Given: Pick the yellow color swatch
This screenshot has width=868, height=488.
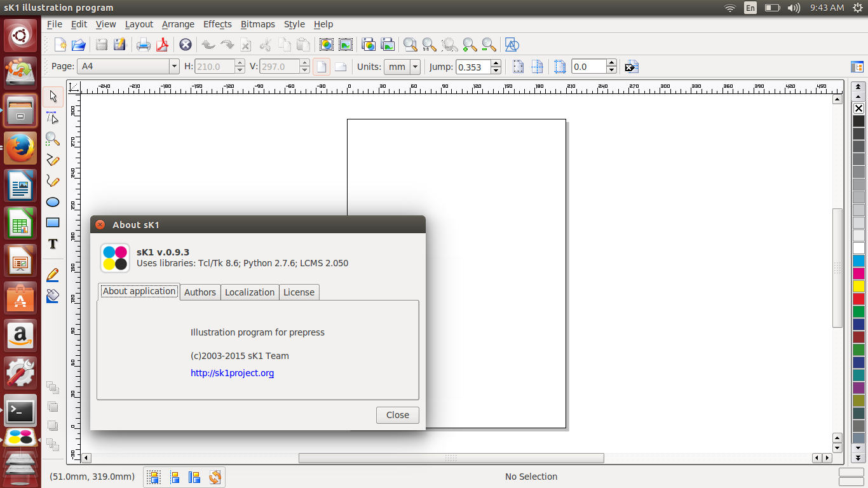Looking at the screenshot, I should [x=859, y=286].
